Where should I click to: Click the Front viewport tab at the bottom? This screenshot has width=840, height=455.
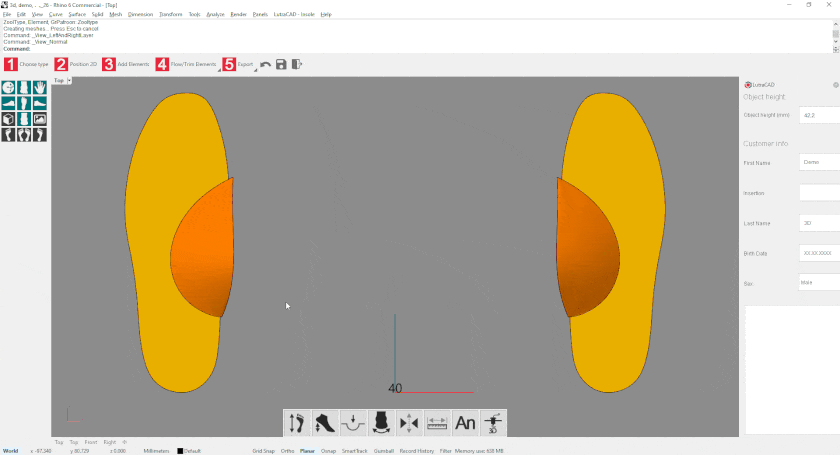tap(91, 442)
